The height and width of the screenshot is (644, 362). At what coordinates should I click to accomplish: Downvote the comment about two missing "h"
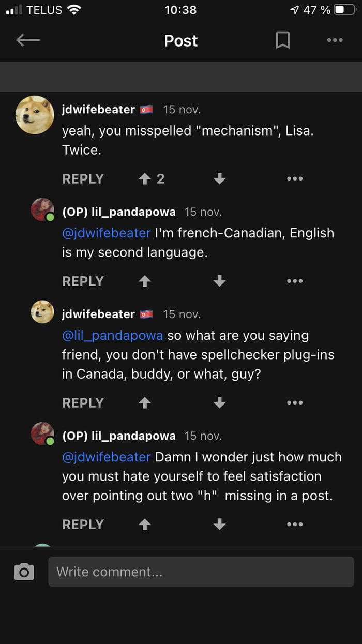point(219,525)
